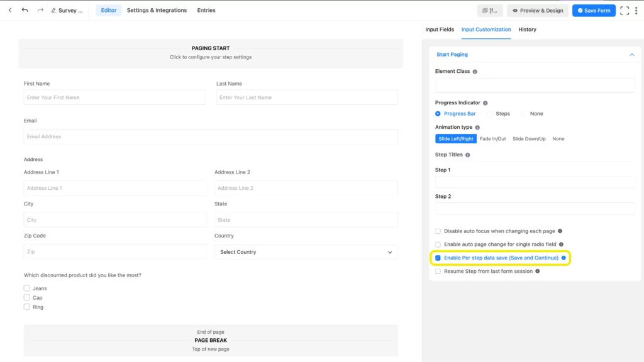644x362 pixels.
Task: Click the First Name input field
Action: pos(114,97)
